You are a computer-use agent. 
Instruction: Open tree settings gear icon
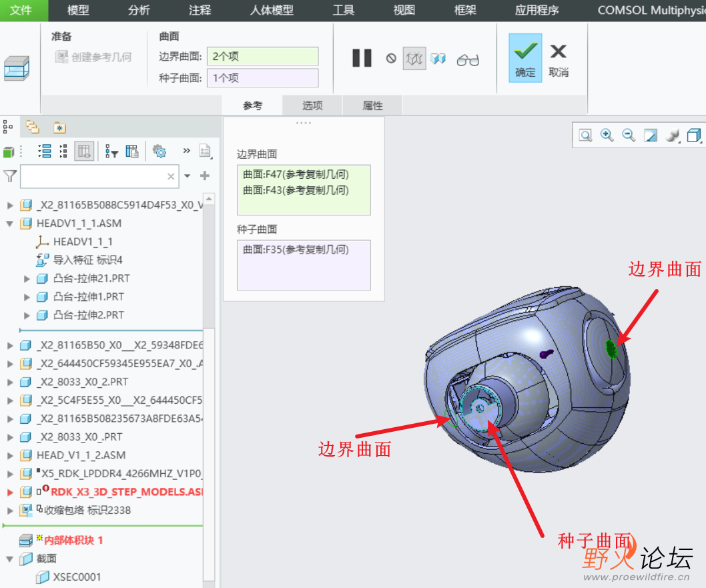(159, 151)
